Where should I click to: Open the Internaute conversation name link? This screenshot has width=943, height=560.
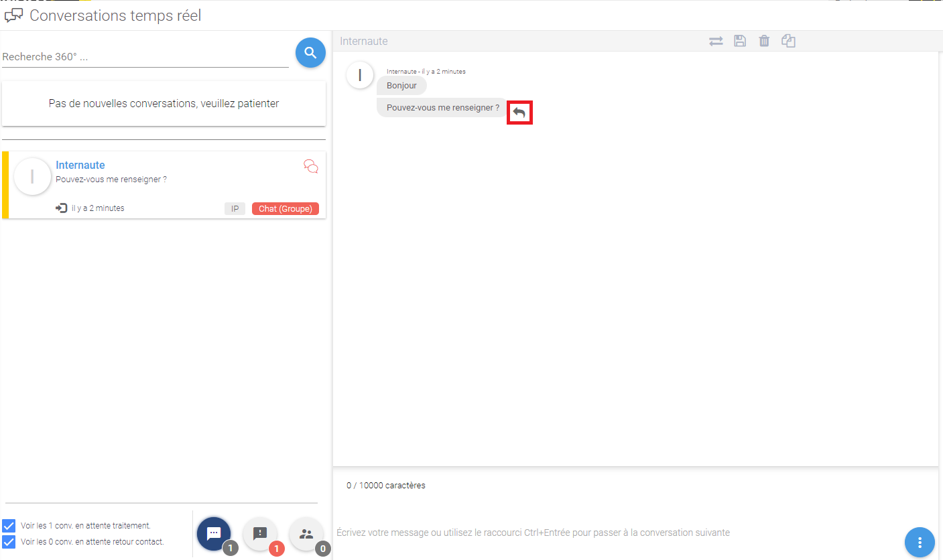tap(80, 165)
